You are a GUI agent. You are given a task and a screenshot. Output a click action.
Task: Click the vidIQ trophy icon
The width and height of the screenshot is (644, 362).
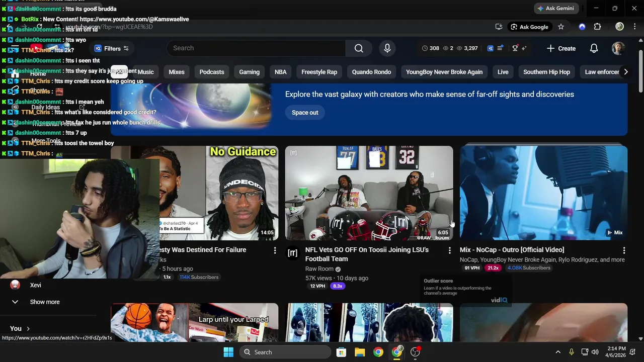[x=515, y=48]
